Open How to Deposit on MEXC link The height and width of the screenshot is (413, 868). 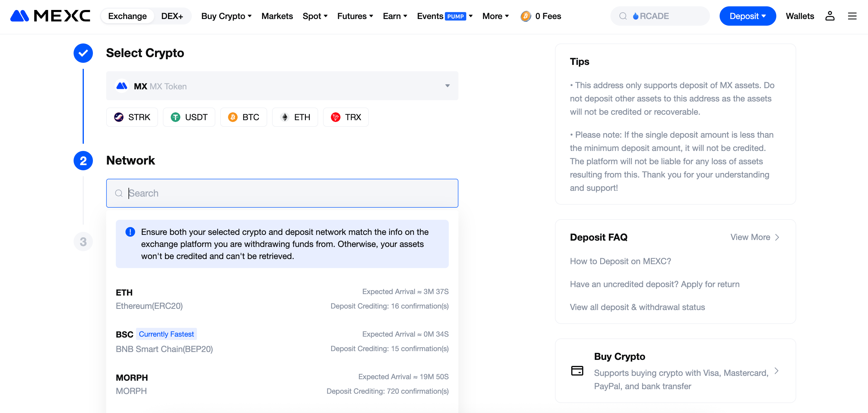[620, 261]
